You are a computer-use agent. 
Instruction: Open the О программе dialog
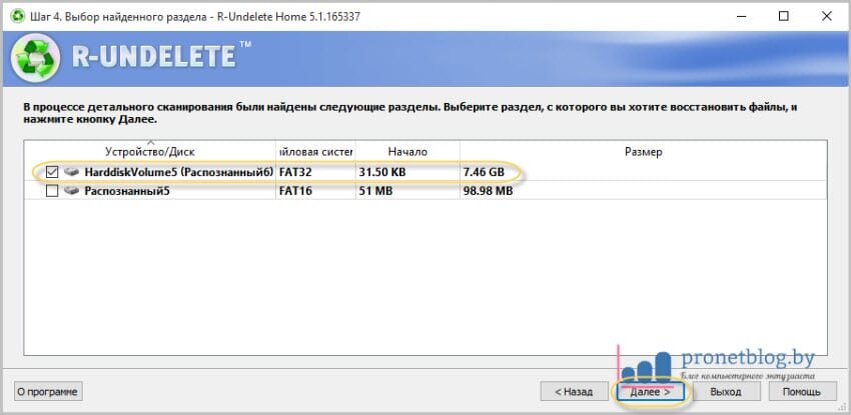click(x=48, y=392)
